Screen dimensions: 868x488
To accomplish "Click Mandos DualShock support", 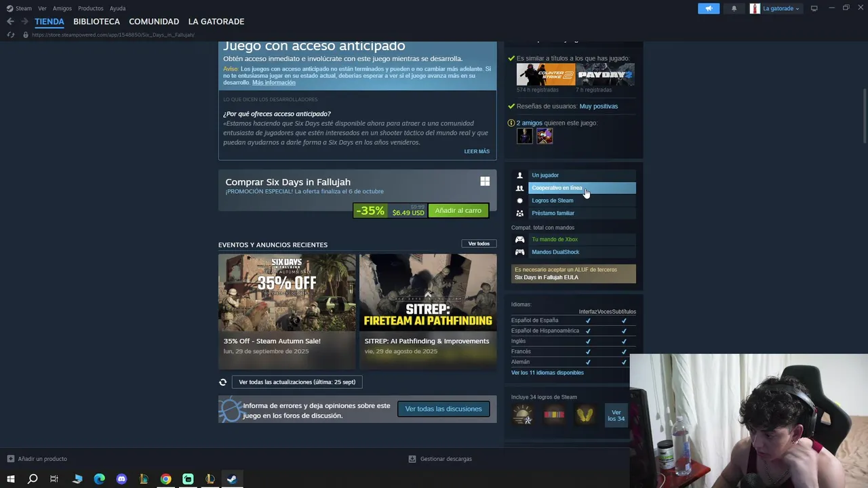I will click(x=582, y=252).
